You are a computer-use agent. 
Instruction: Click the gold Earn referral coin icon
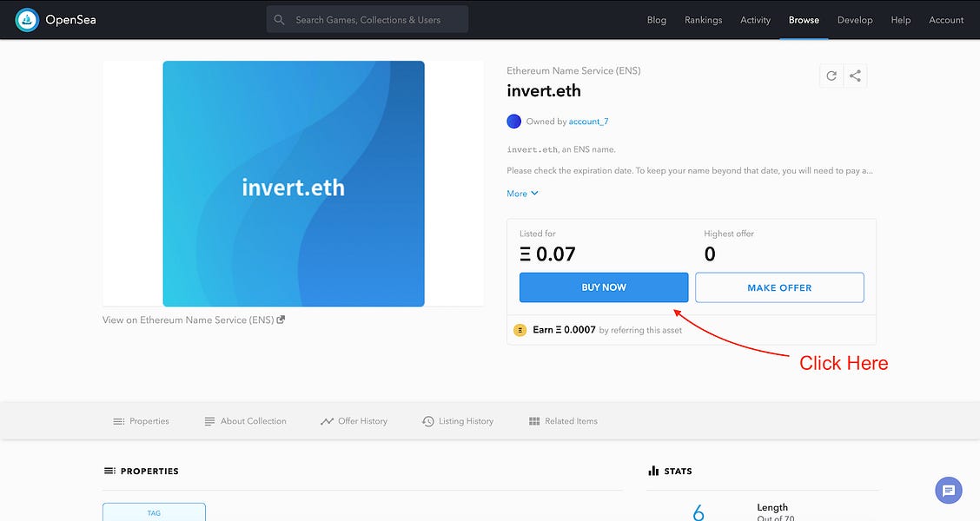(520, 330)
